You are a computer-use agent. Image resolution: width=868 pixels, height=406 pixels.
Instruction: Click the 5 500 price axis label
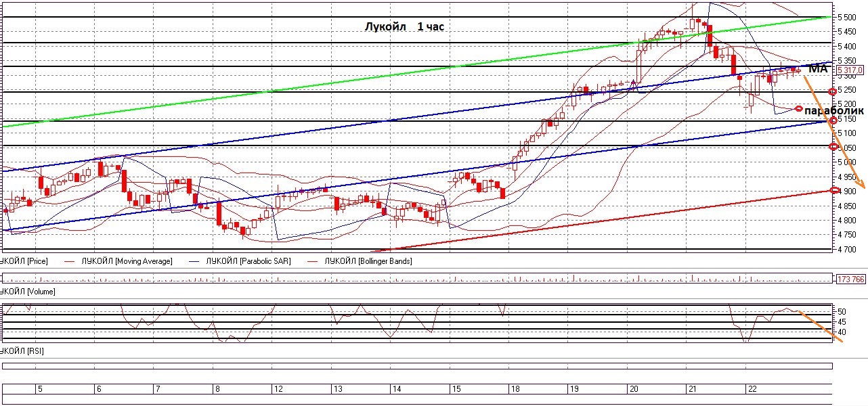point(846,17)
